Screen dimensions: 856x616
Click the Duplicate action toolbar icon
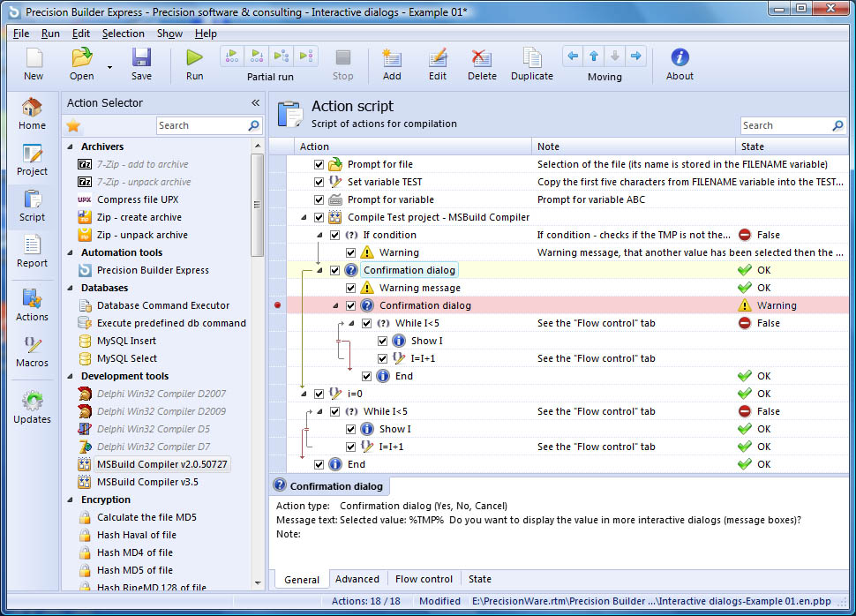532,57
